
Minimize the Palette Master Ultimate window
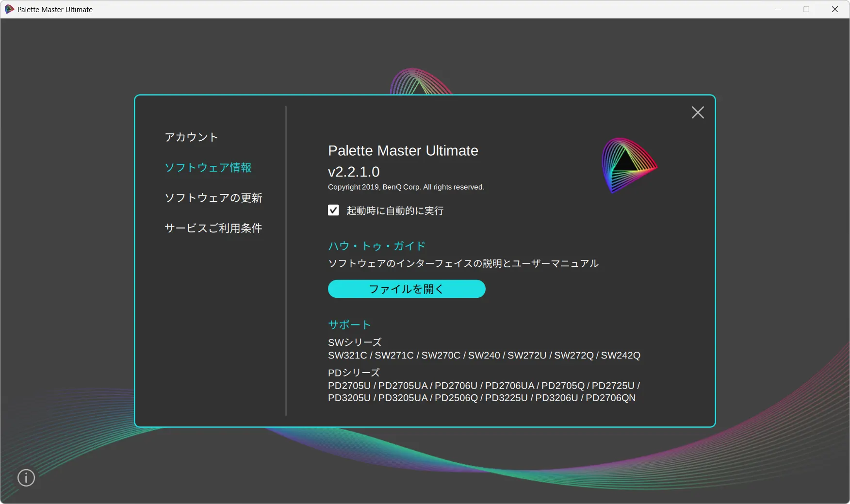coord(778,9)
